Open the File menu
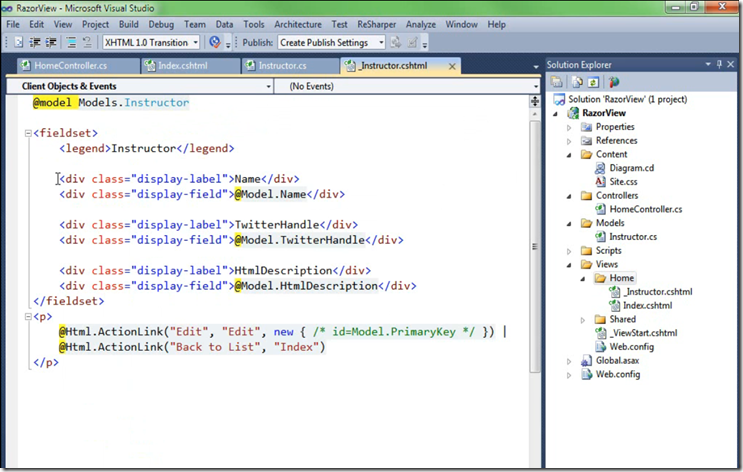Screen dimensions: 743x472 13,24
